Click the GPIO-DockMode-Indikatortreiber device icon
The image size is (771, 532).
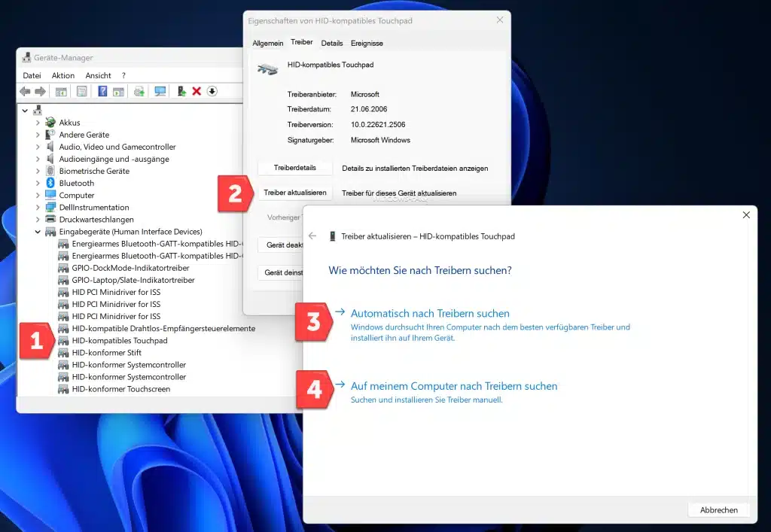(63, 268)
